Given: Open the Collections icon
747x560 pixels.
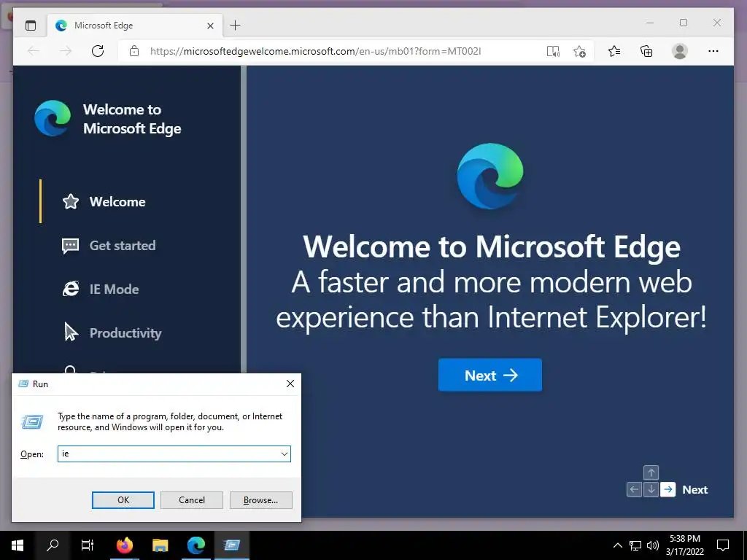Looking at the screenshot, I should coord(646,51).
